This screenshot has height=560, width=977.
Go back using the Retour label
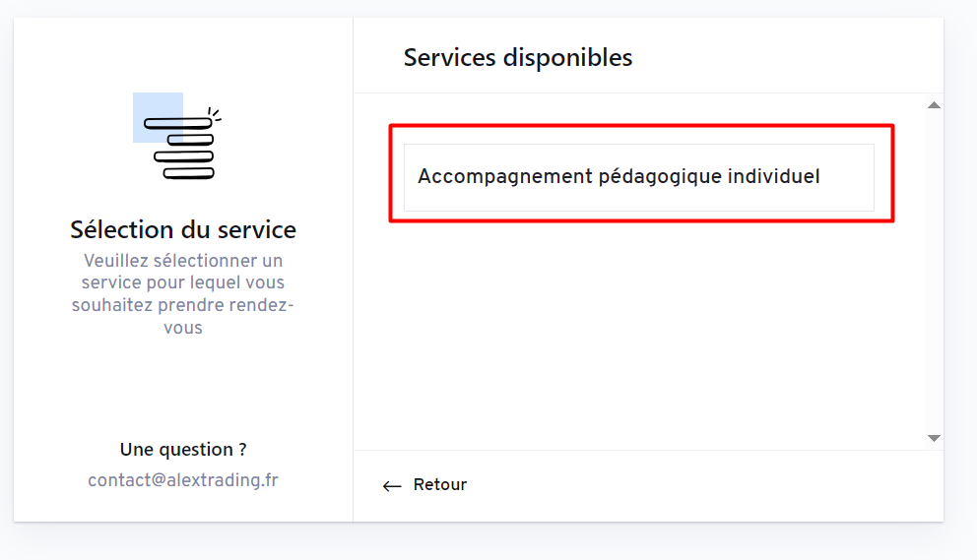coord(439,485)
